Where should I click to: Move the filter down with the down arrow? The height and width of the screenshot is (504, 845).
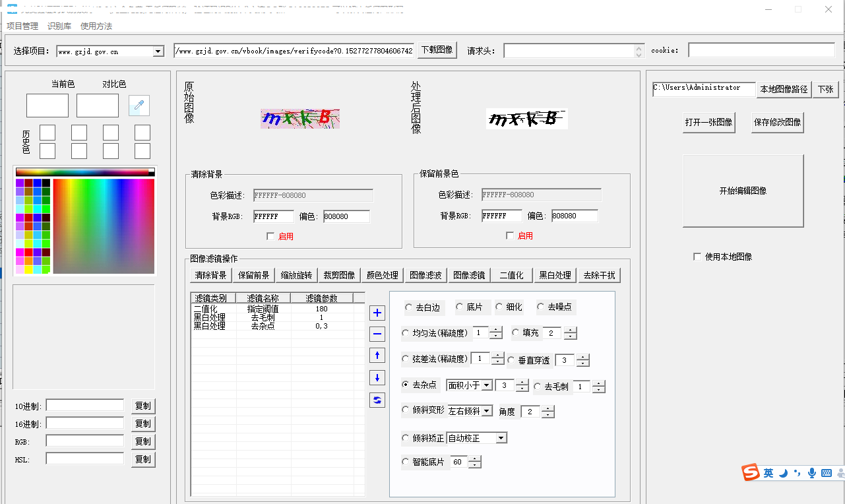click(x=377, y=378)
